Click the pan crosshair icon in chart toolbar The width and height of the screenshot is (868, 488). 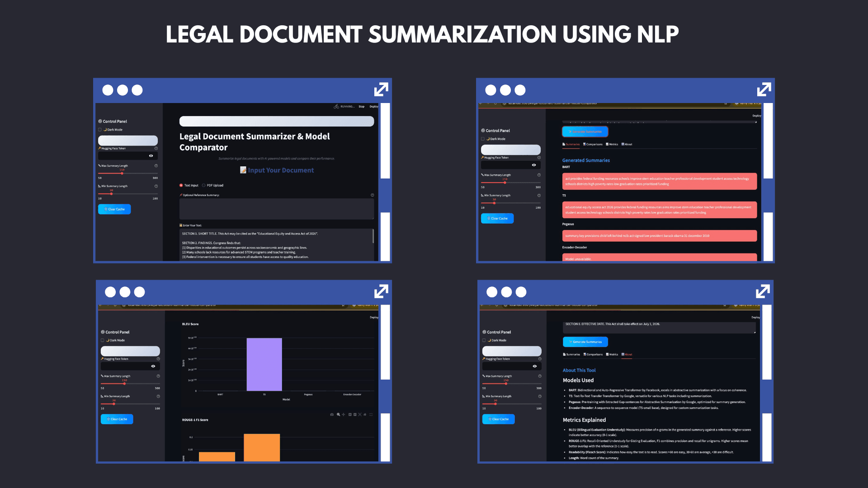tap(344, 414)
